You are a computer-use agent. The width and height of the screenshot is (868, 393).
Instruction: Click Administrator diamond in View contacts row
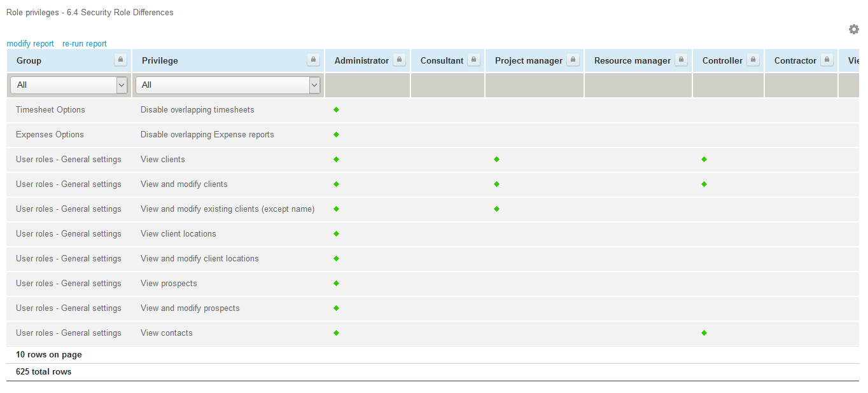coord(337,333)
